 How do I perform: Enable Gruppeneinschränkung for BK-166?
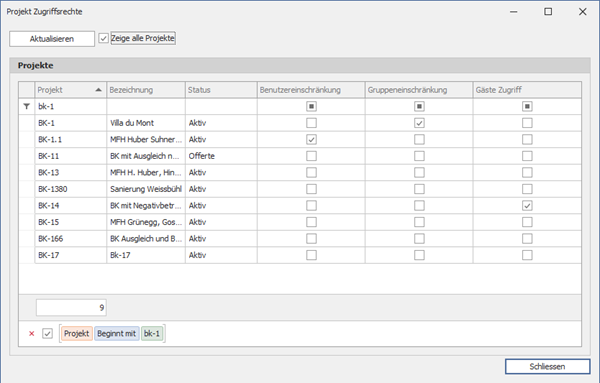point(419,238)
